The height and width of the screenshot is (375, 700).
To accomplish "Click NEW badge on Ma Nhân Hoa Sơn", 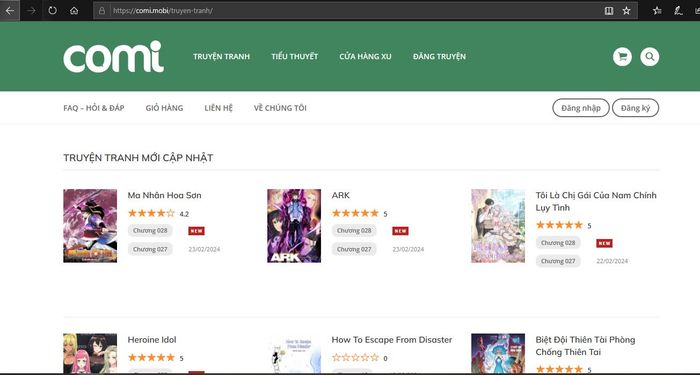I will (x=196, y=231).
